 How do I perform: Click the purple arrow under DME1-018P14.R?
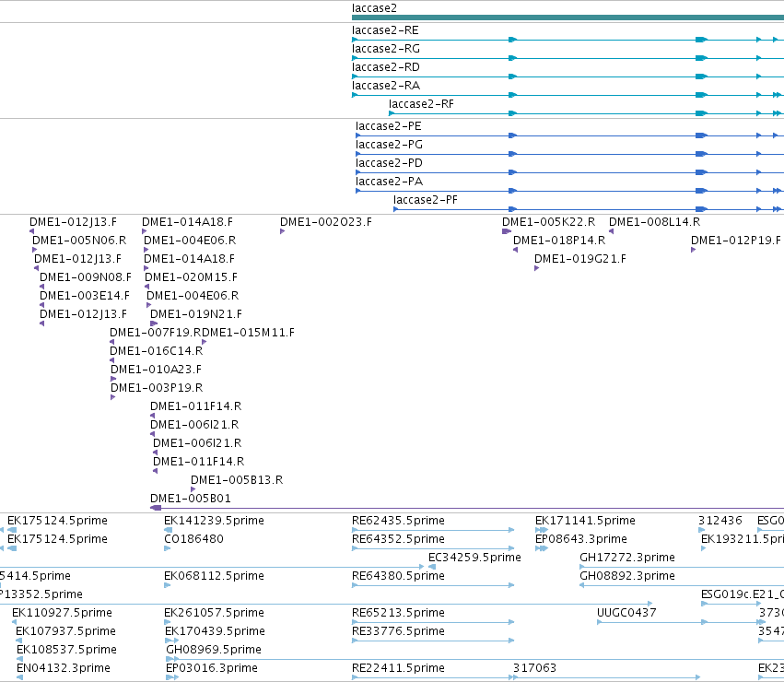[516, 250]
